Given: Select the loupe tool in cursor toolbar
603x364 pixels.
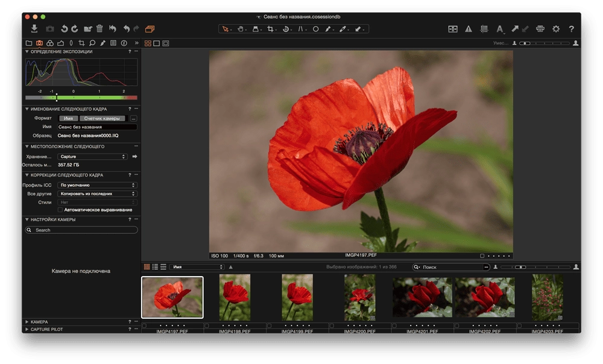Looking at the screenshot, I should click(x=255, y=29).
